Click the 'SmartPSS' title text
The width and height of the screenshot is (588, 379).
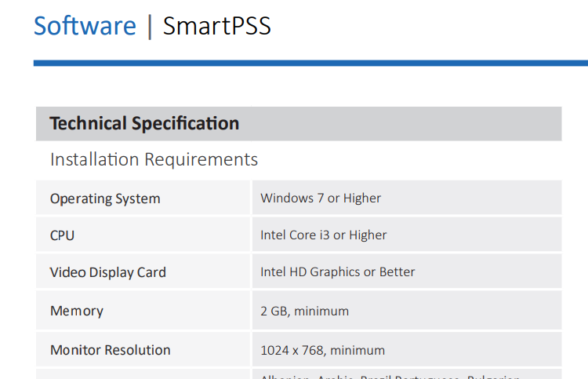pos(216,26)
